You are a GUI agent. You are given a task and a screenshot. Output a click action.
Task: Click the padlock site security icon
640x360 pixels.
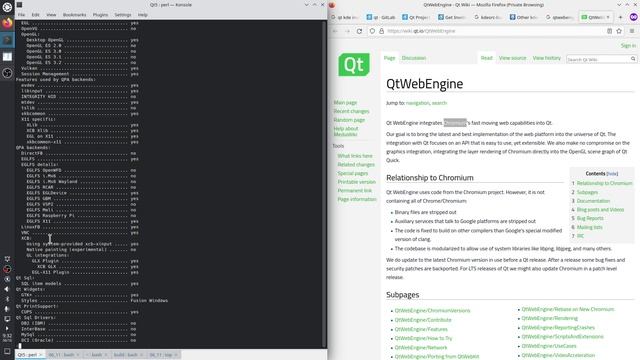pos(381,31)
